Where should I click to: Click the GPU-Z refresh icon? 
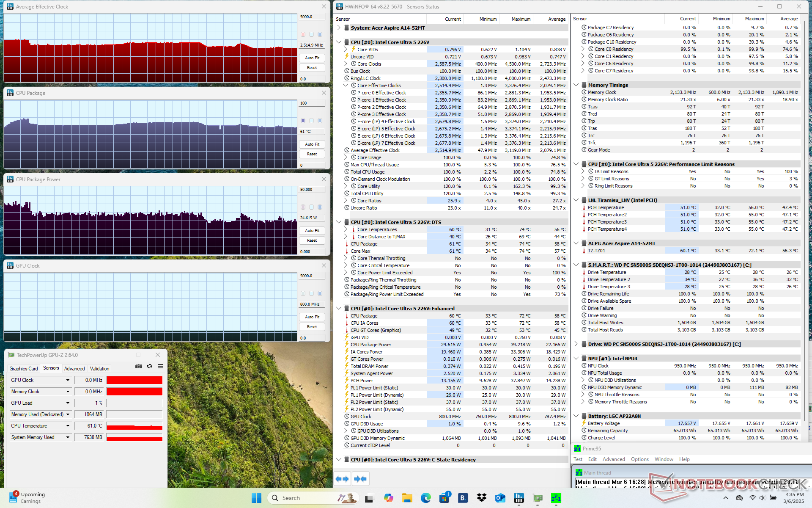(x=149, y=366)
